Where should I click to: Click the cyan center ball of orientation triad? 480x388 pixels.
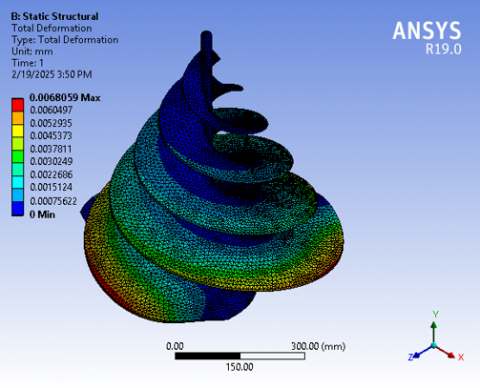click(434, 345)
